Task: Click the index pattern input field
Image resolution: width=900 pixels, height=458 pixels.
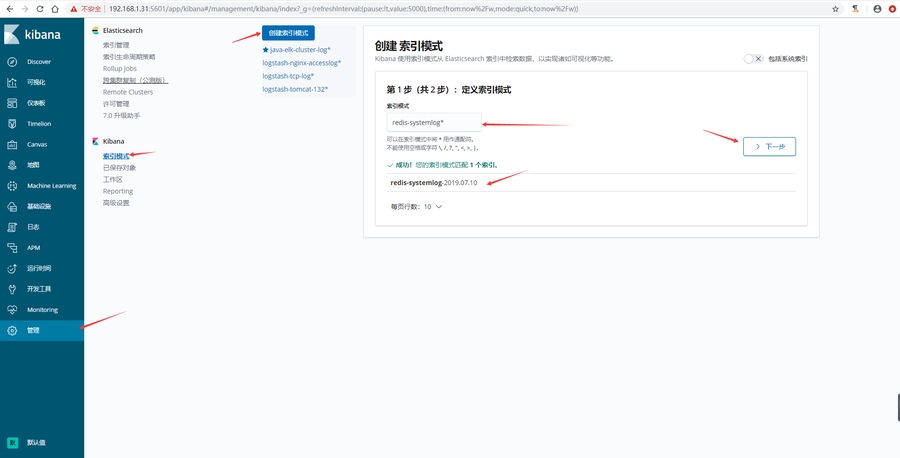Action: [x=435, y=122]
